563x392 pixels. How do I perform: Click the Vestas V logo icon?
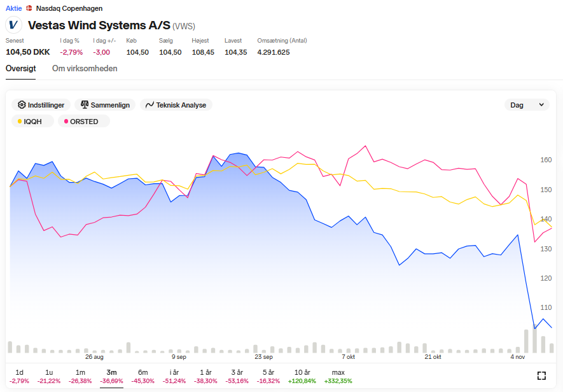[x=13, y=25]
